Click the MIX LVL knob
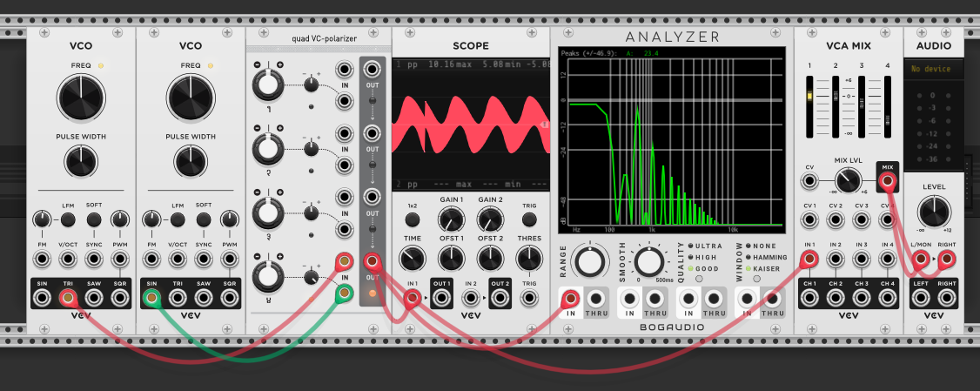 point(848,181)
